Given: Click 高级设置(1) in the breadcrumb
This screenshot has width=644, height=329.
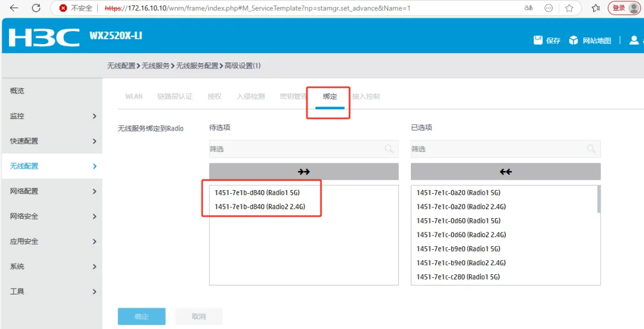Looking at the screenshot, I should coord(242,66).
